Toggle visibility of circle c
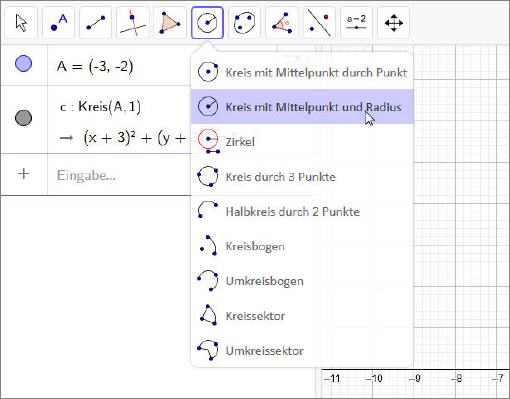Viewport: 510px width, 399px height. click(x=24, y=118)
